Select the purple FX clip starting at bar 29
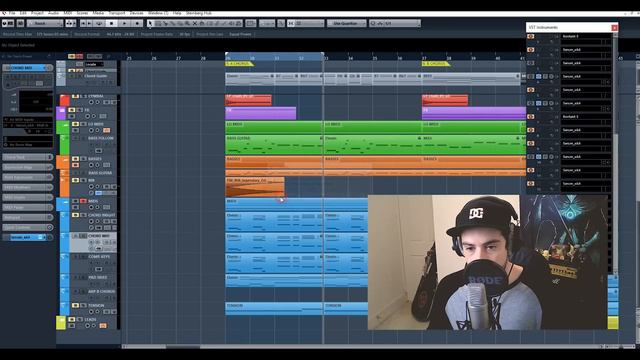Image resolution: width=640 pixels, height=360 pixels. click(x=261, y=113)
